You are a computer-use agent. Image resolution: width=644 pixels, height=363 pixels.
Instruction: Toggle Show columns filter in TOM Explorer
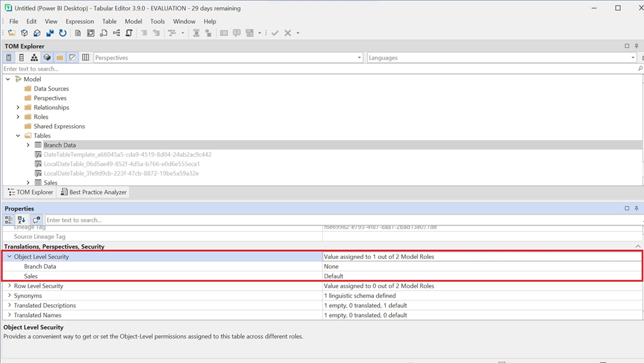21,57
